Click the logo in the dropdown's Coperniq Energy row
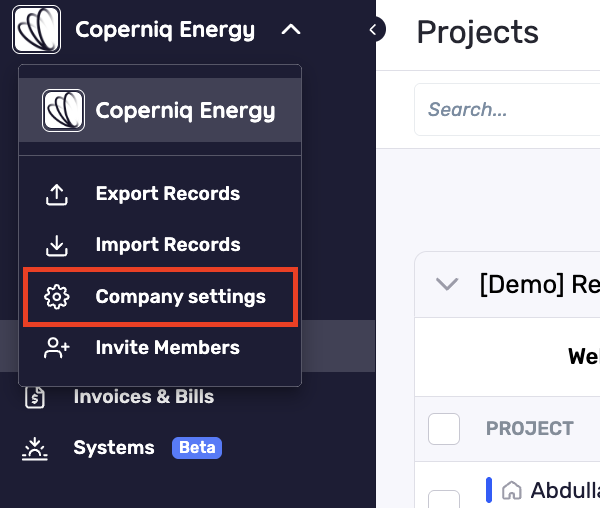The height and width of the screenshot is (508, 600). (x=64, y=111)
